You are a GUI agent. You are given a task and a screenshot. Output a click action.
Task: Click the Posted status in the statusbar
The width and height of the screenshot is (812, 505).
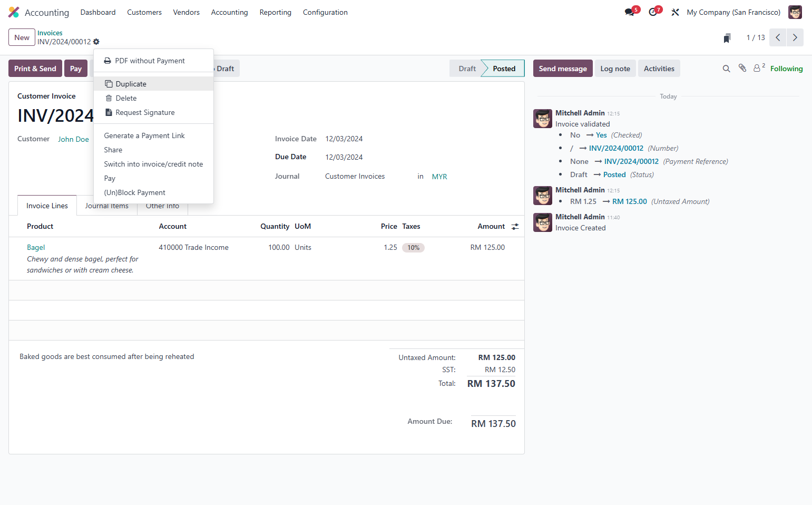point(504,69)
